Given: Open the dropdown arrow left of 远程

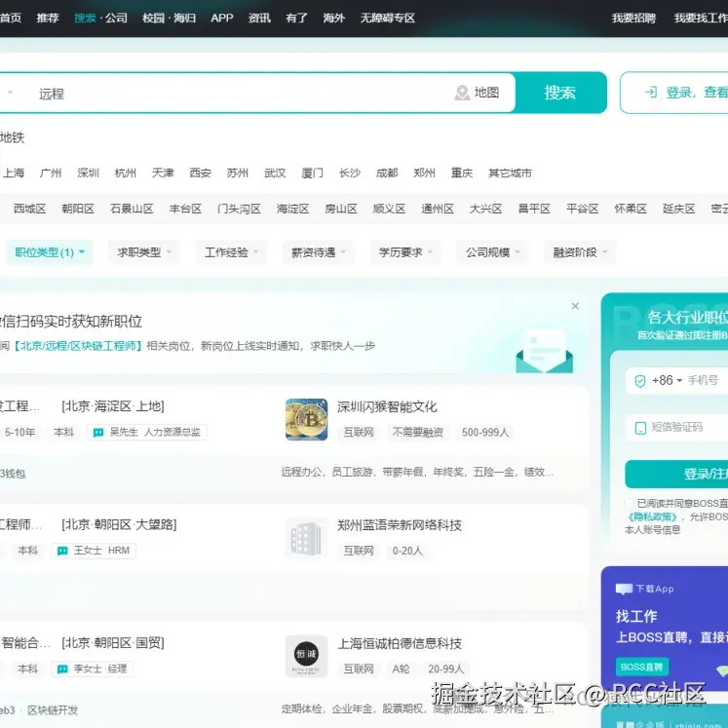Looking at the screenshot, I should [10, 93].
